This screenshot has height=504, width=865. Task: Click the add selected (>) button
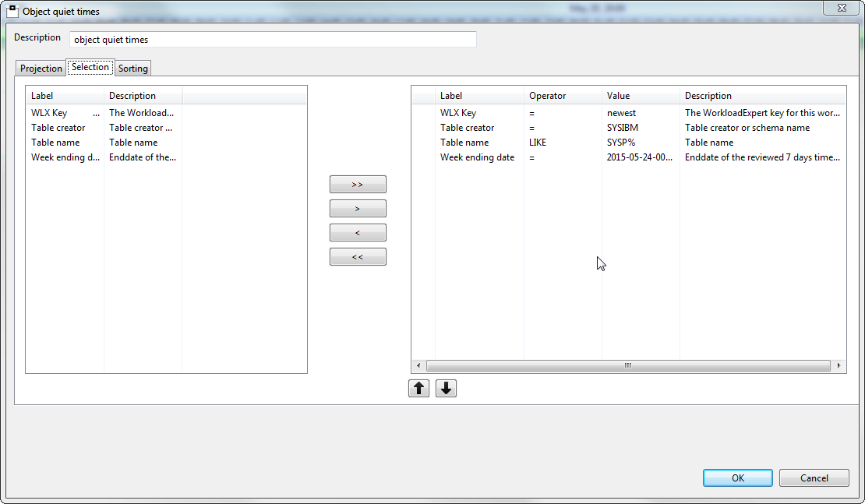[358, 209]
